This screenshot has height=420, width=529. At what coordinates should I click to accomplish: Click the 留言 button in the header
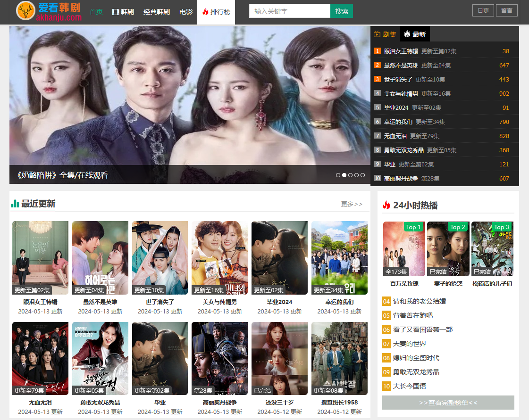point(507,10)
